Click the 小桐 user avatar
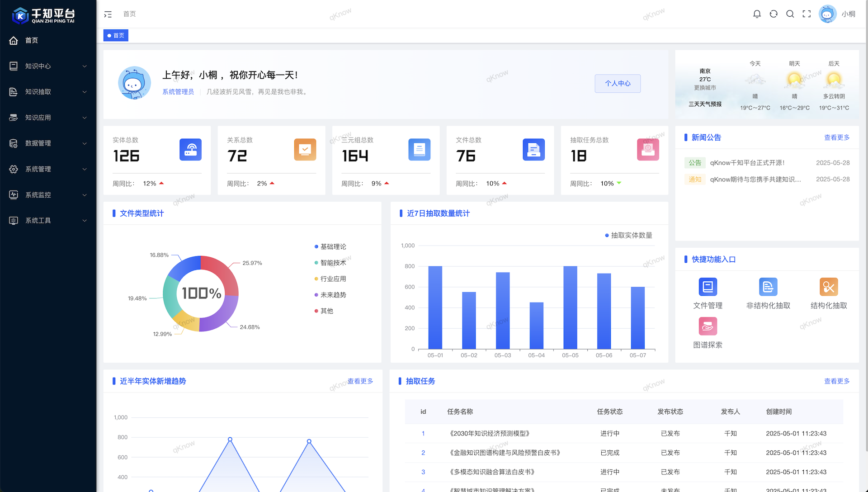The width and height of the screenshot is (868, 492). [x=827, y=14]
